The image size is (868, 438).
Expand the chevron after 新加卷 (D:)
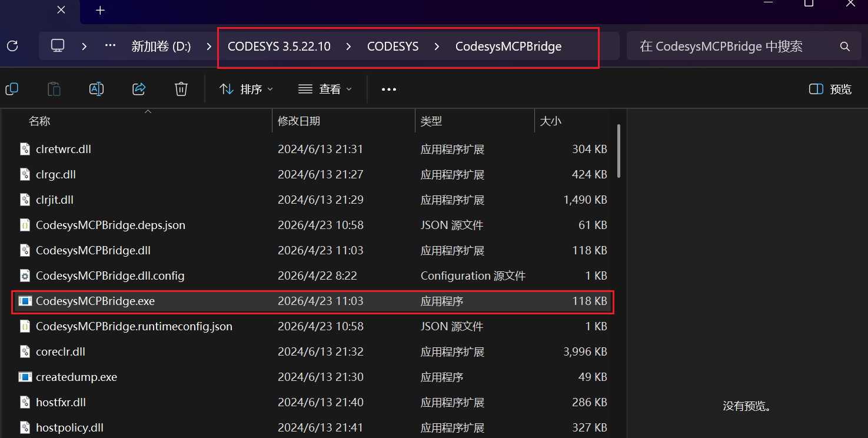(x=209, y=46)
